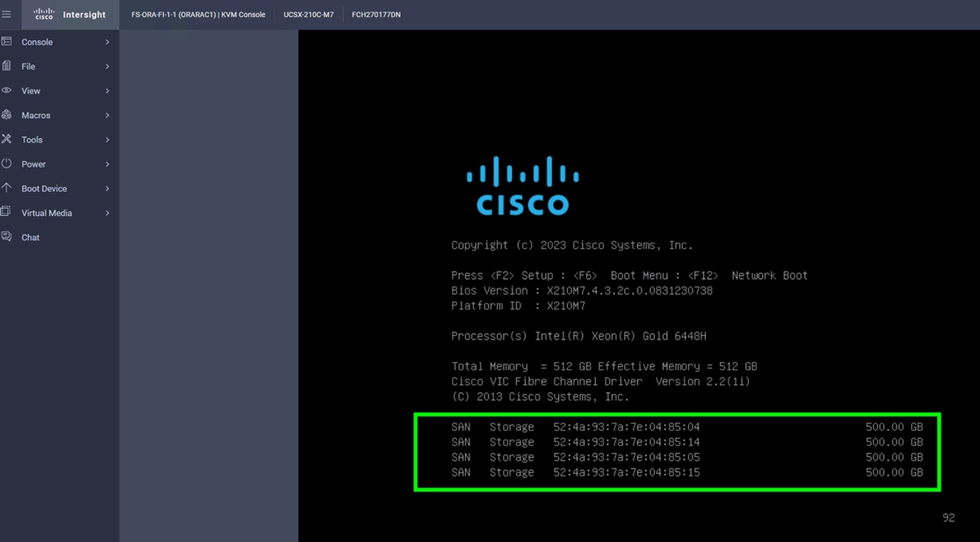Click the Press F2 Setup boot prompt line
This screenshot has height=542, width=980.
coord(630,276)
